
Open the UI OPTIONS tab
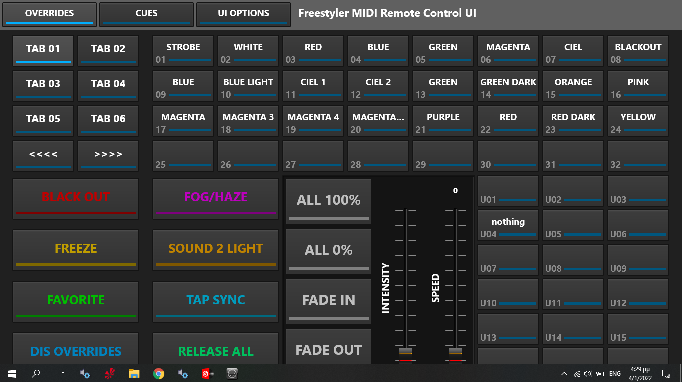click(x=243, y=14)
